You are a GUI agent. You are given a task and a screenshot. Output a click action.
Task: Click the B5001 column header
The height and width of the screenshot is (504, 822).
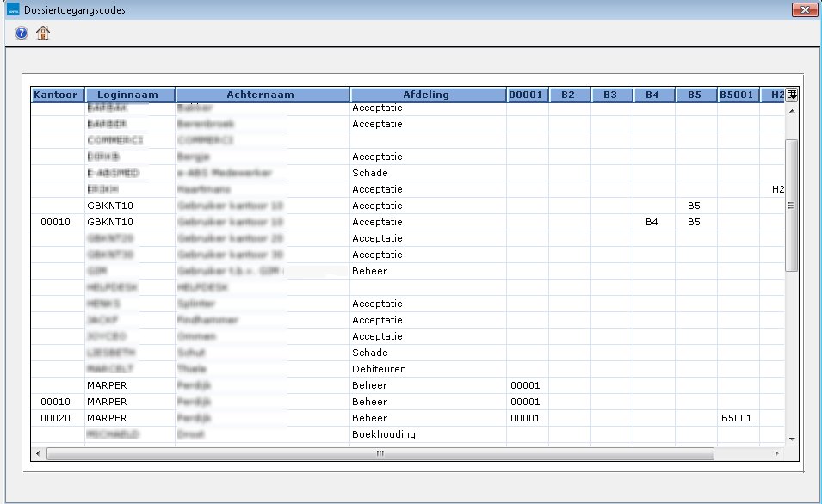coord(738,95)
